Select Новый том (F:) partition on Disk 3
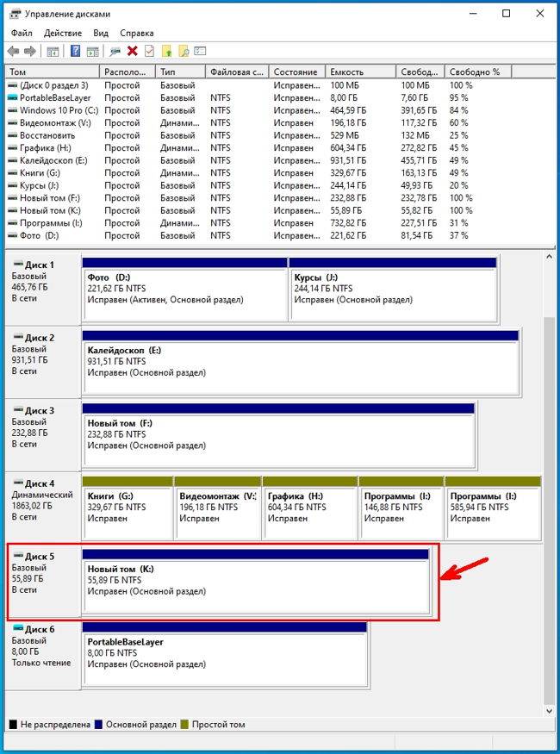Image resolution: width=560 pixels, height=754 pixels. tap(279, 435)
